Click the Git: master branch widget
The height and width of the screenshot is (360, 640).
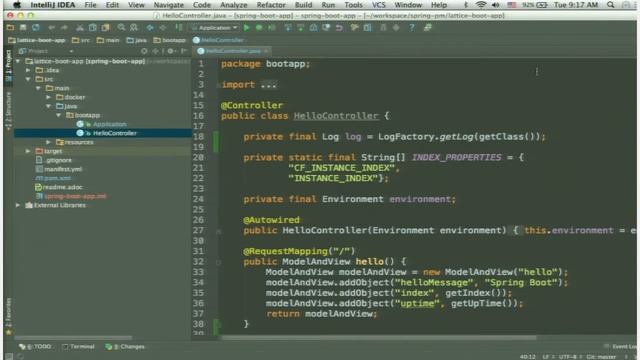[x=601, y=357]
